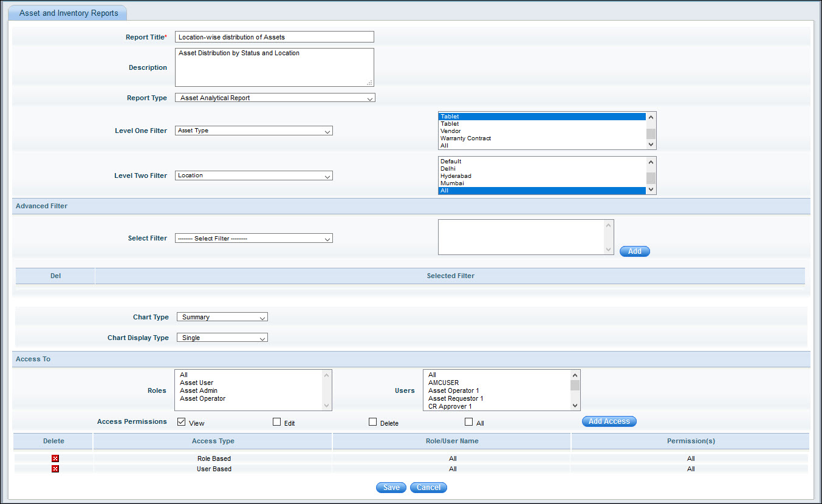Viewport: 822px width, 504px height.
Task: Check the Delete permission checkbox
Action: point(372,422)
